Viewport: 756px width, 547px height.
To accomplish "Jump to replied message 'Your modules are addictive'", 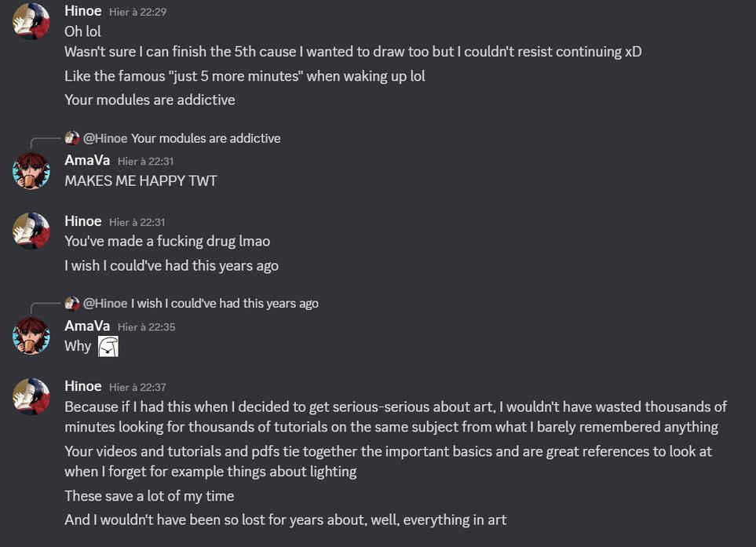I will click(206, 138).
